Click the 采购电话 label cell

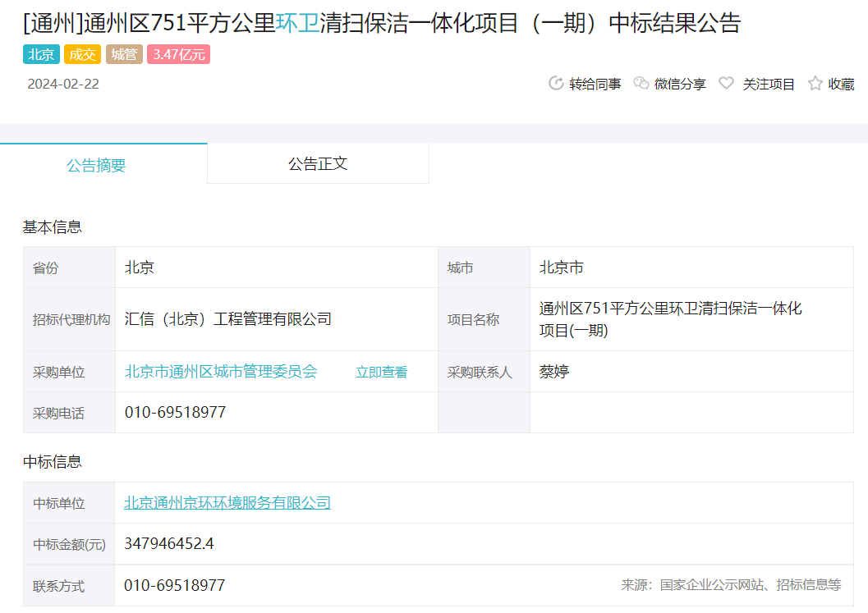70,413
